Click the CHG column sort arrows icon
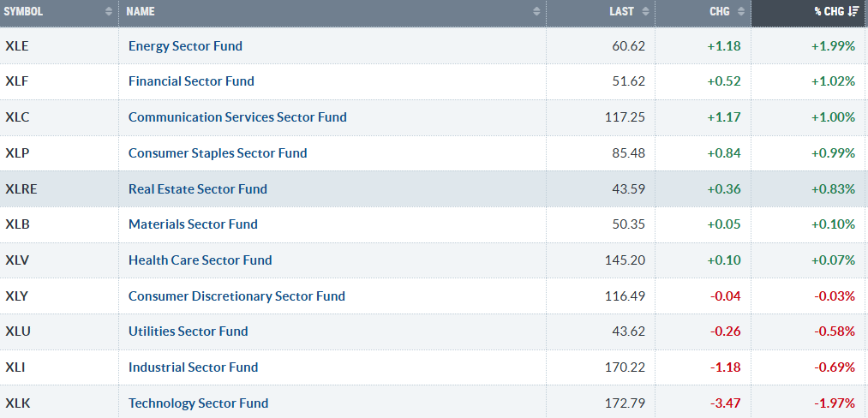The height and width of the screenshot is (418, 868). click(x=741, y=12)
